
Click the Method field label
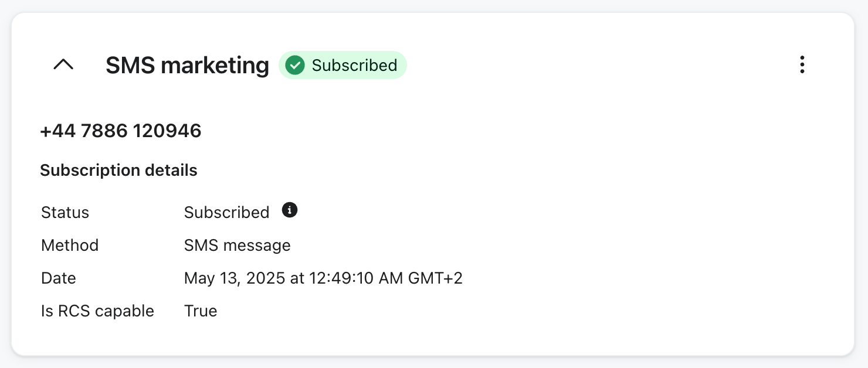coord(70,245)
